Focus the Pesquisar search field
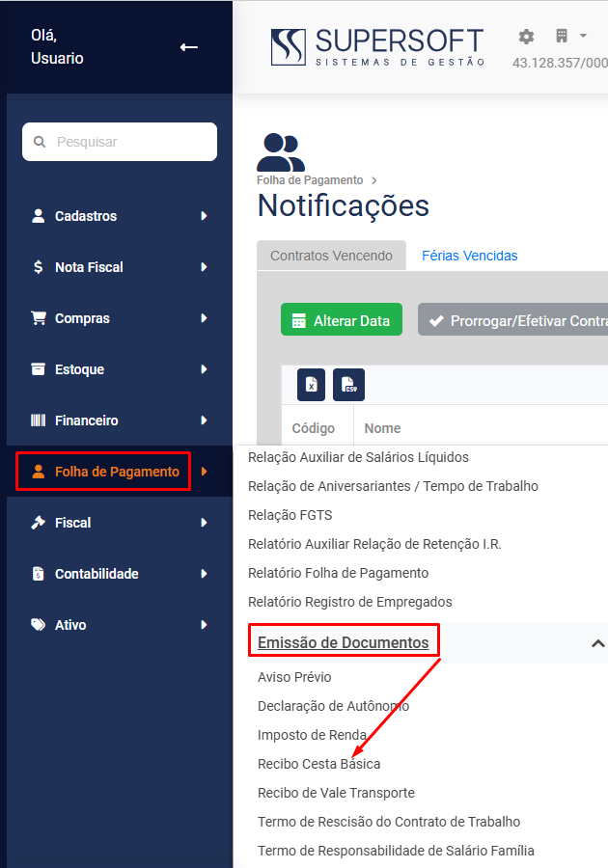This screenshot has height=868, width=608. click(x=120, y=142)
